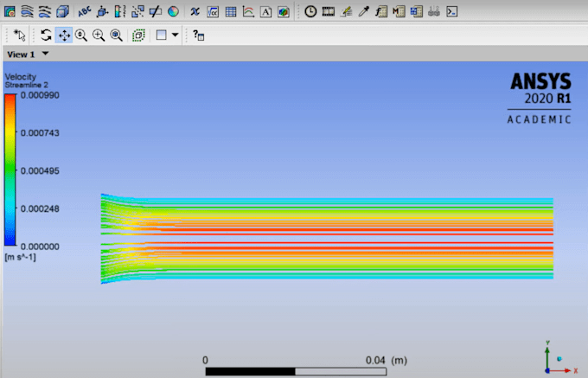Open the viewport layout dropdown arrow
Screen dimensions: 588x378
click(175, 35)
